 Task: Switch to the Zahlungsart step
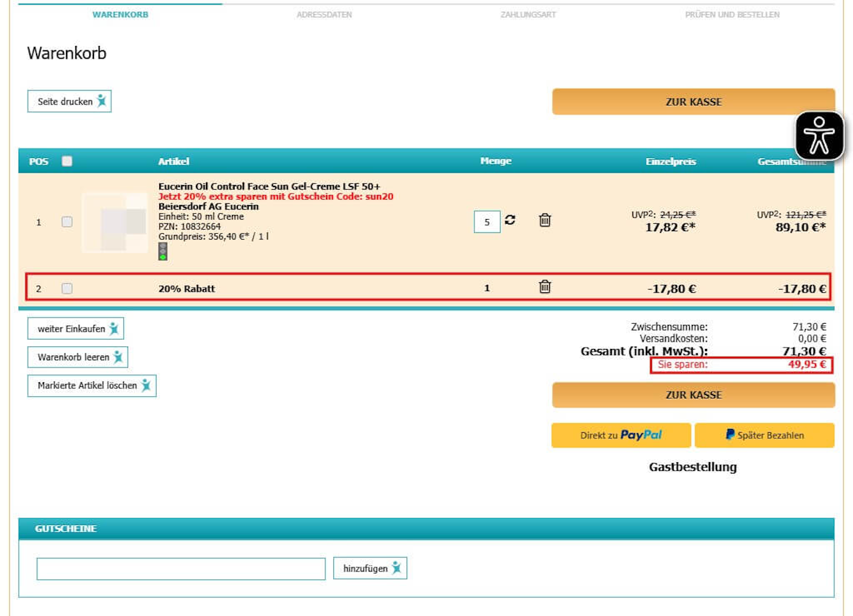coord(528,15)
